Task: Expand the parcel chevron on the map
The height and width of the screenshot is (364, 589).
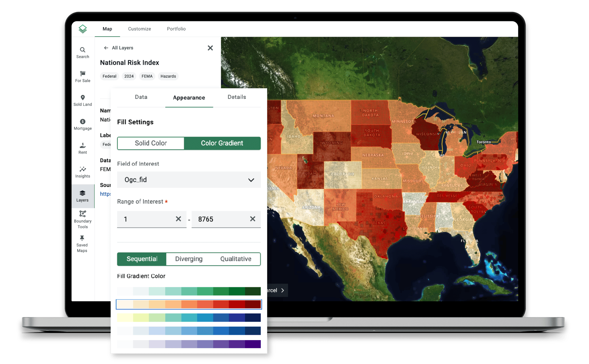Action: tap(283, 290)
